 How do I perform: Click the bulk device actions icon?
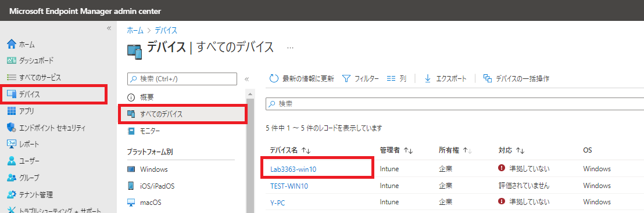coord(488,78)
